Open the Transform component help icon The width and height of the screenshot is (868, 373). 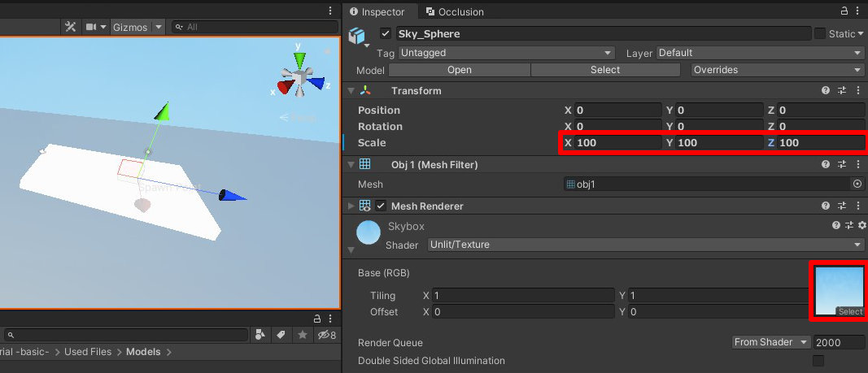pos(826,91)
